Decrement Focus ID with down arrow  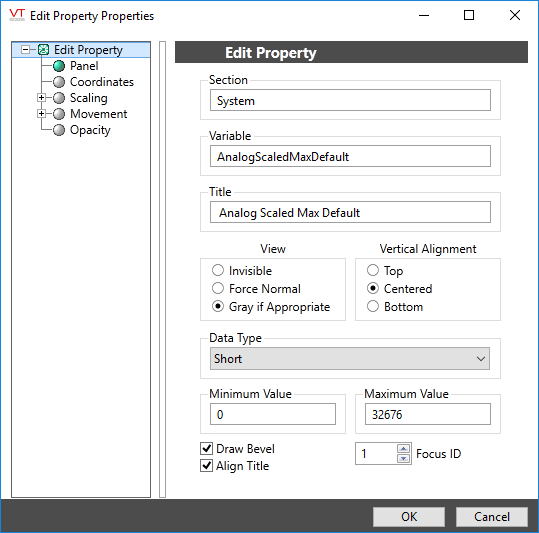click(x=404, y=458)
